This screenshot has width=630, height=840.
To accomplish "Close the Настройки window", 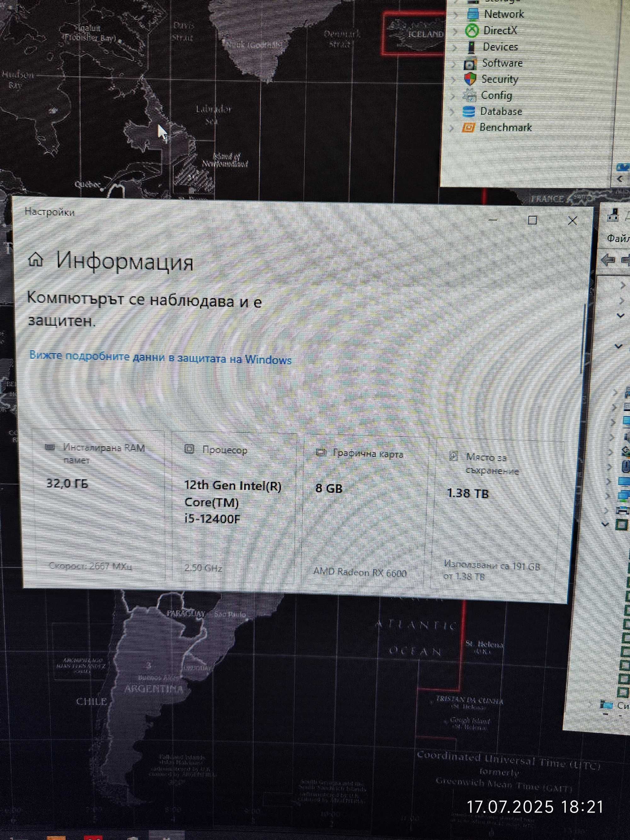I will click(572, 221).
